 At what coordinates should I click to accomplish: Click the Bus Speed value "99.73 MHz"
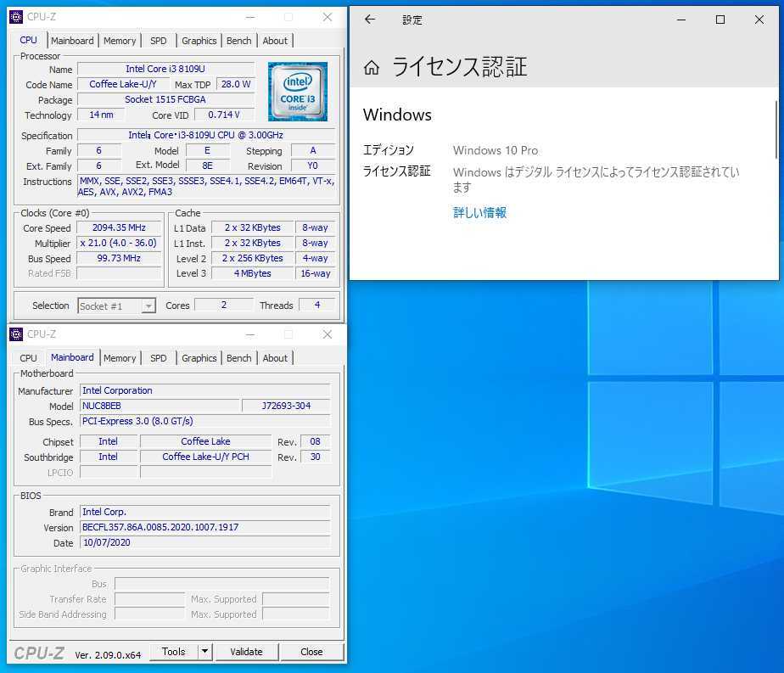[x=119, y=258]
